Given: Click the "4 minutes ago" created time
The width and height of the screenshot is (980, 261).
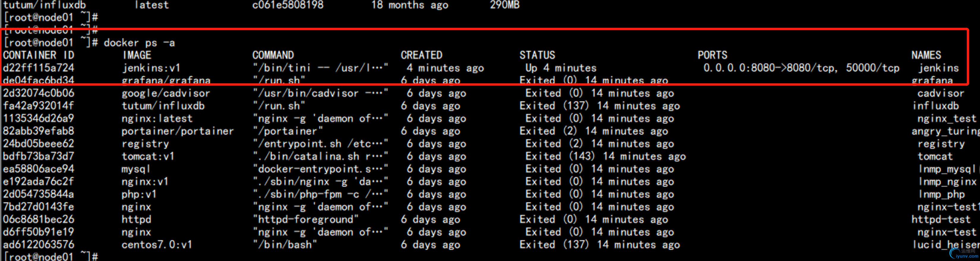Looking at the screenshot, I should pyautogui.click(x=445, y=68).
